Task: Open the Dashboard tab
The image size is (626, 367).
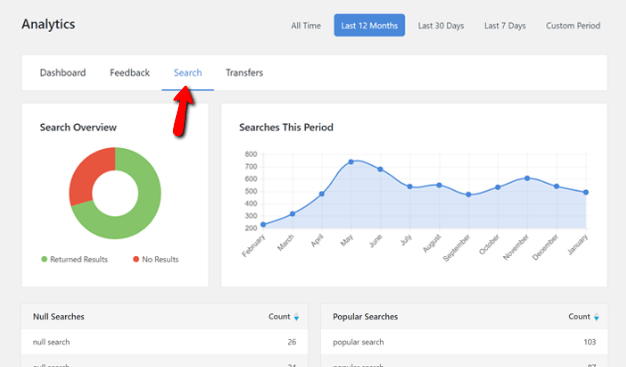Action: [63, 73]
